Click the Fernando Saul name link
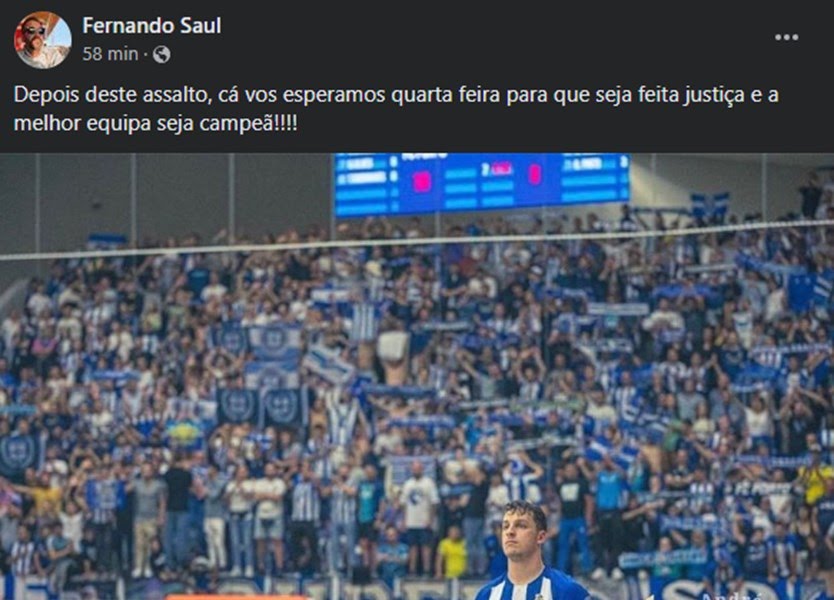The image size is (834, 600). pyautogui.click(x=152, y=26)
